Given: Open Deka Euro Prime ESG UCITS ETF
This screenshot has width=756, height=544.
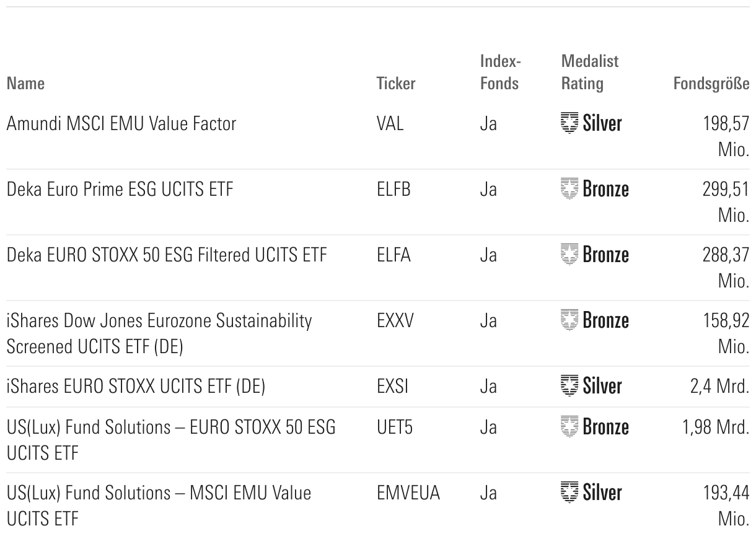Looking at the screenshot, I should (120, 189).
